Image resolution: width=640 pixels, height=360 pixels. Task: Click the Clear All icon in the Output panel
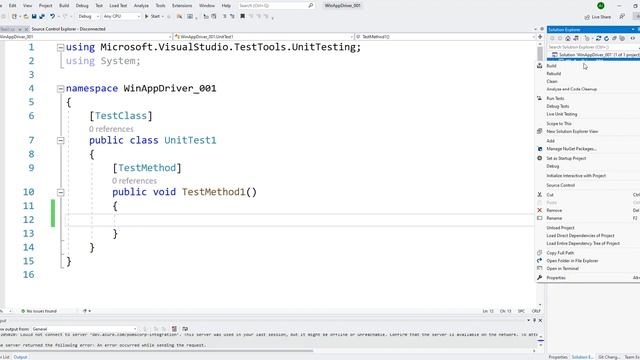tap(174, 329)
